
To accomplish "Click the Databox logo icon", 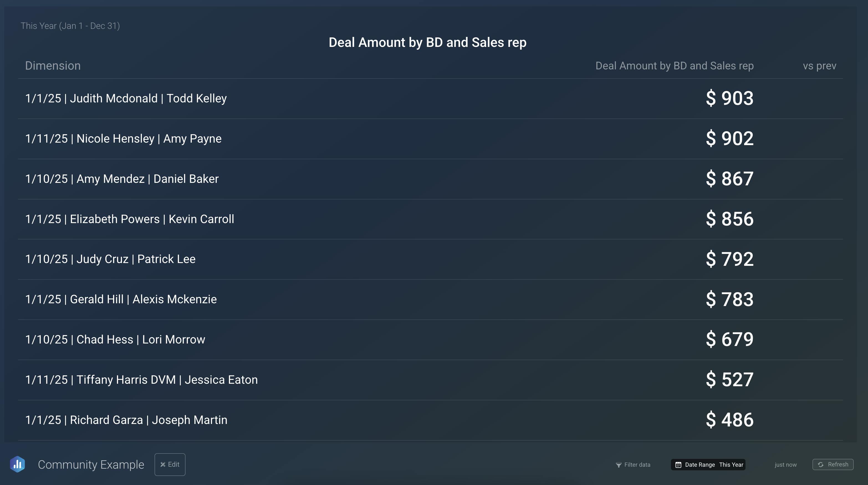I will pos(17,464).
